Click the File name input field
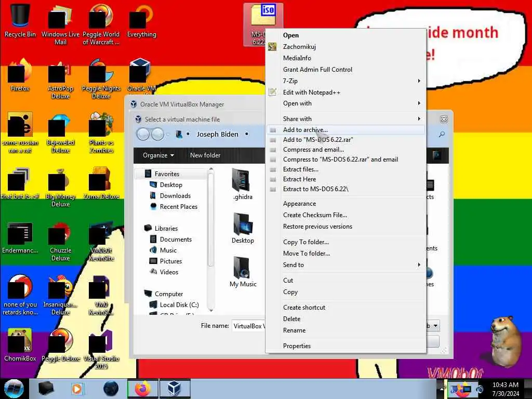Screen dimensions: 532x399 [x=249, y=326]
